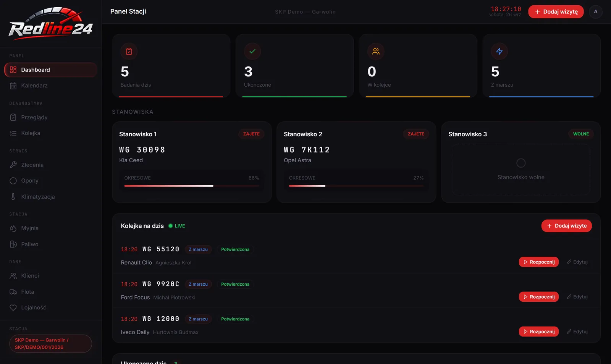
Task: Click the plate number WG 30098
Action: pyautogui.click(x=142, y=150)
